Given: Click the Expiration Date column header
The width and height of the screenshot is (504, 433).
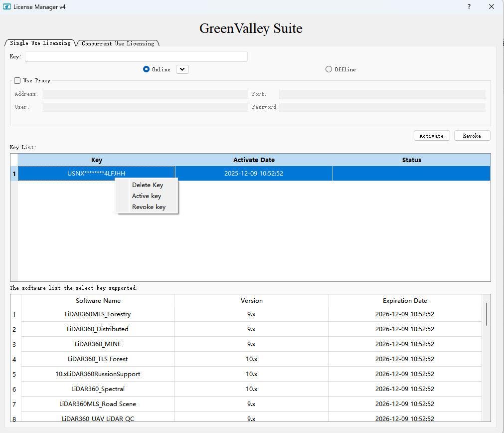Looking at the screenshot, I should (405, 300).
